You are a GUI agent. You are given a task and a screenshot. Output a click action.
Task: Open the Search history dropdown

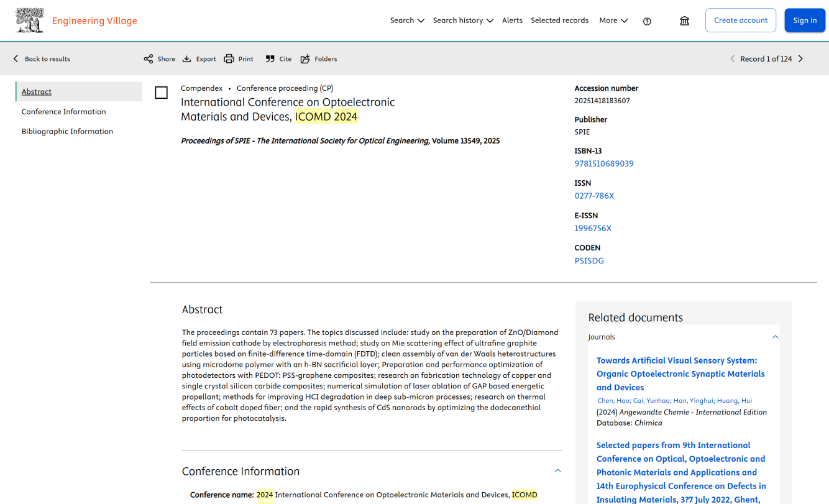[463, 21]
